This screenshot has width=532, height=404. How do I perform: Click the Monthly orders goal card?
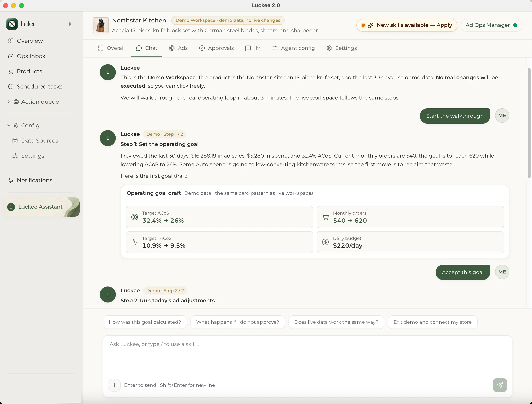pyautogui.click(x=410, y=217)
